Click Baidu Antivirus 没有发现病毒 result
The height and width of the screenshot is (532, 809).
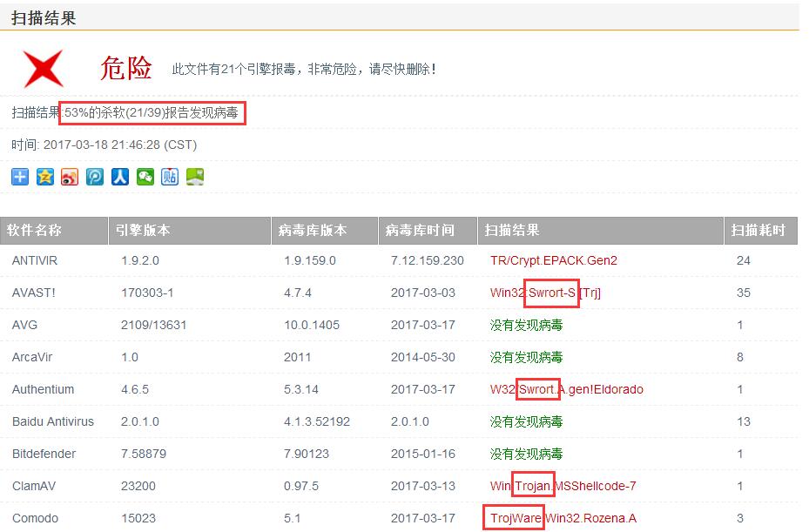[526, 421]
